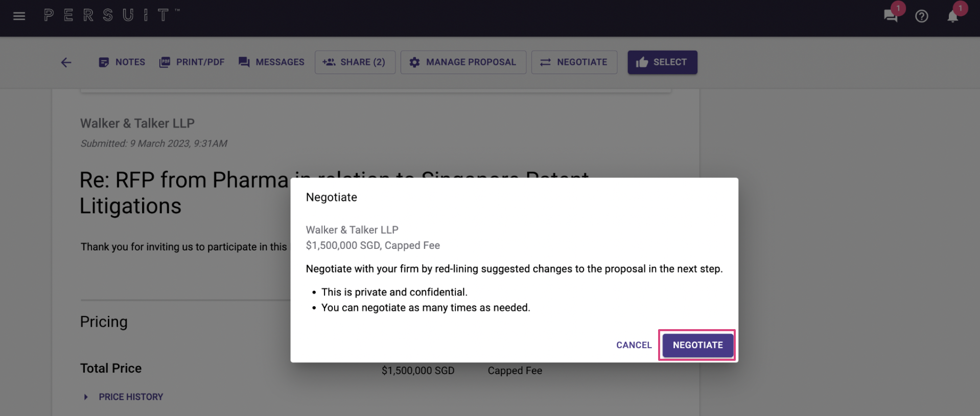980x416 pixels.
Task: Open the hamburger navigation menu
Action: coord(19,16)
